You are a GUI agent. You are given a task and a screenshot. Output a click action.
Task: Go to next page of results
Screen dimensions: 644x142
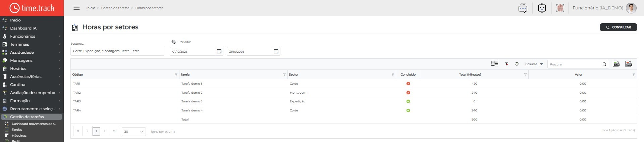105,131
